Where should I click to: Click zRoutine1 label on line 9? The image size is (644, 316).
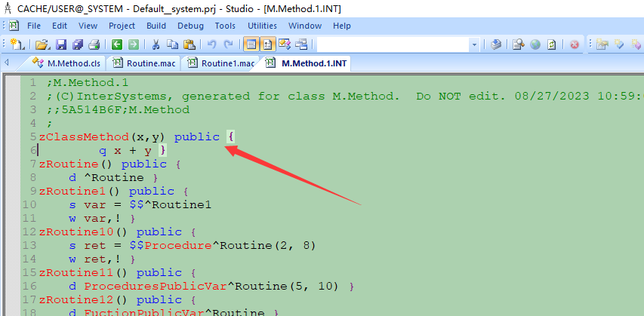tap(72, 192)
